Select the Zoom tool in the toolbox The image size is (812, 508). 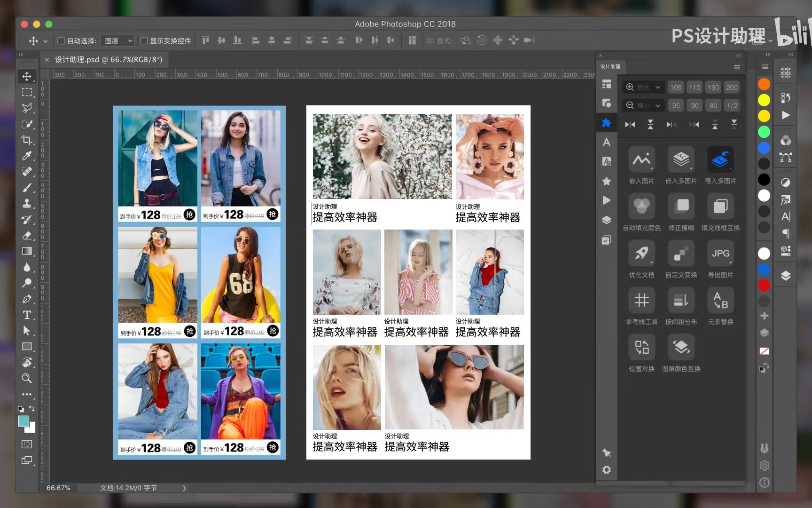click(27, 378)
